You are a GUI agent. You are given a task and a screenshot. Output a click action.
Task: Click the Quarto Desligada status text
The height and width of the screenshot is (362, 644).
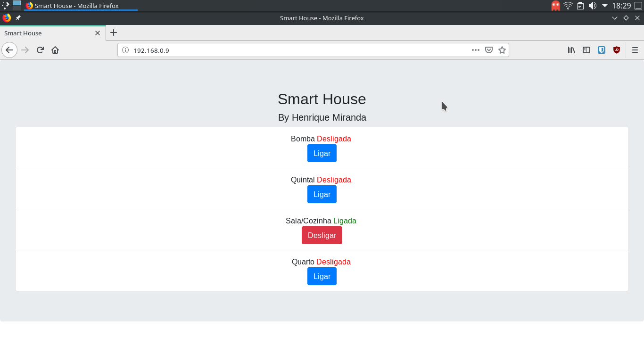321,262
